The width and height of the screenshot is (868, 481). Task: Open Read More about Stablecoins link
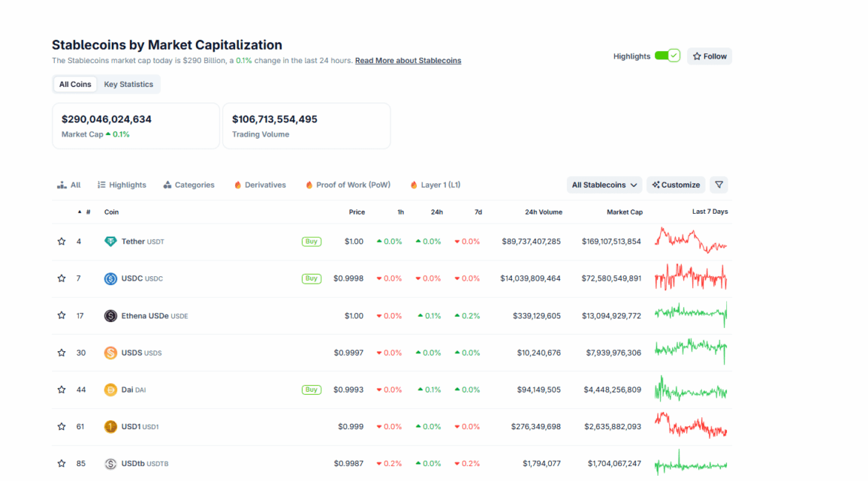(x=408, y=61)
